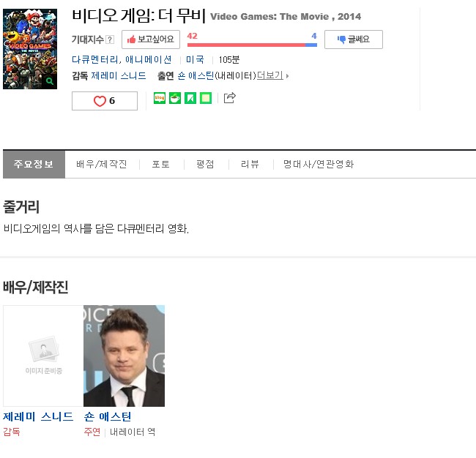Expand the cast list with 더보기
The image size is (476, 458).
(272, 75)
